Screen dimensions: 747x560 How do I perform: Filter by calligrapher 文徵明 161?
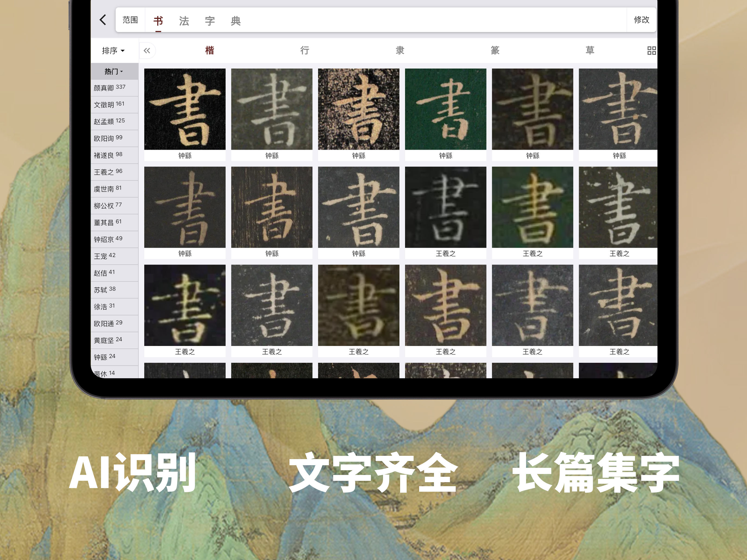pos(115,105)
